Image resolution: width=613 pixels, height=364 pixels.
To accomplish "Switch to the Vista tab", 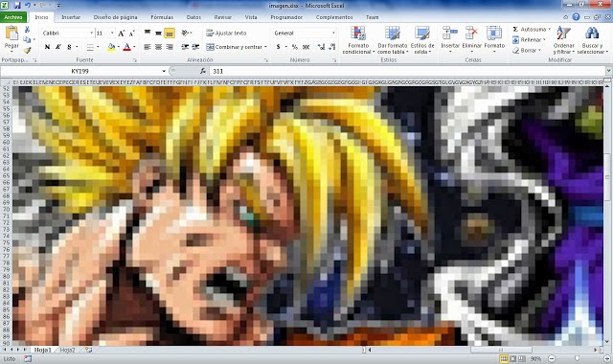I will [251, 17].
